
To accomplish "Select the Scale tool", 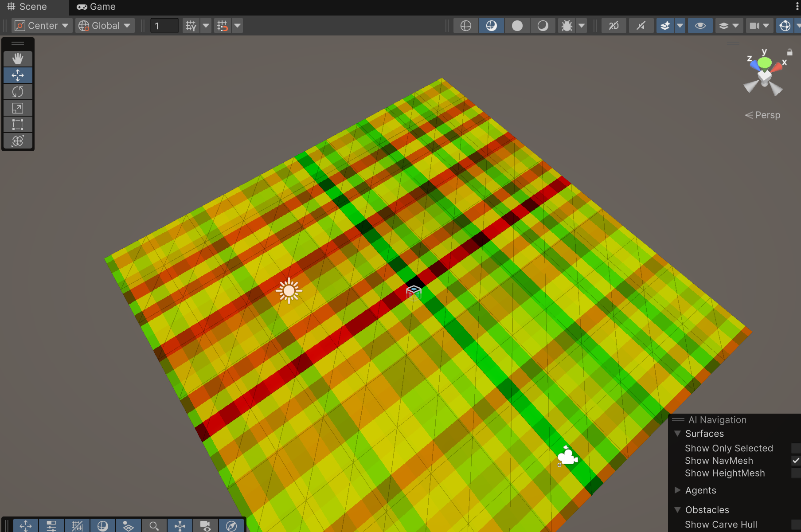I will coord(18,108).
